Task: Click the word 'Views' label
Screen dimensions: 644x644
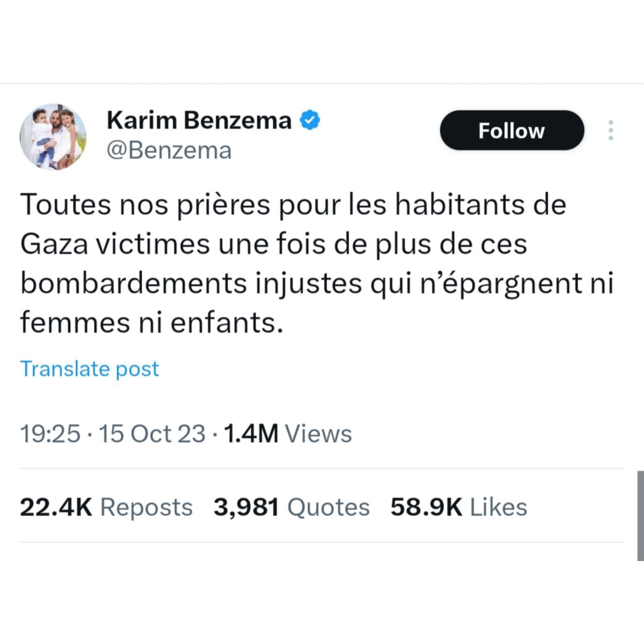Action: coord(318,434)
